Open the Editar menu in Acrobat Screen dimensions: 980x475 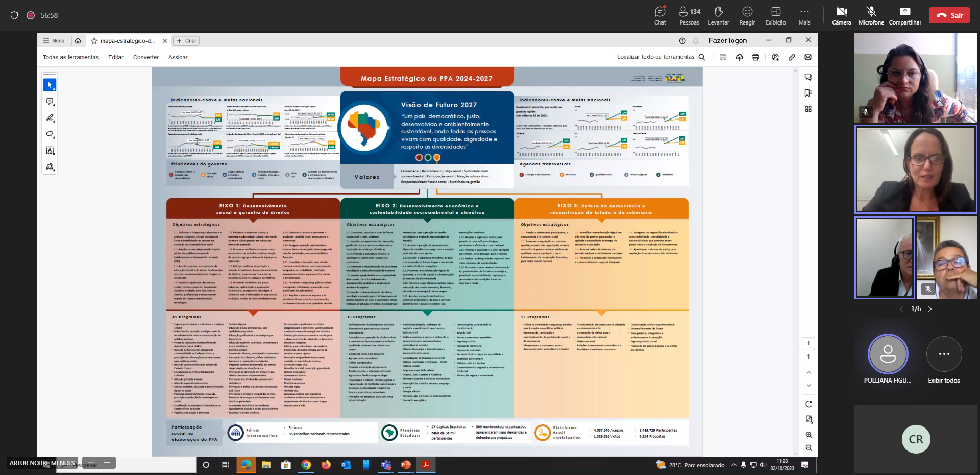115,57
